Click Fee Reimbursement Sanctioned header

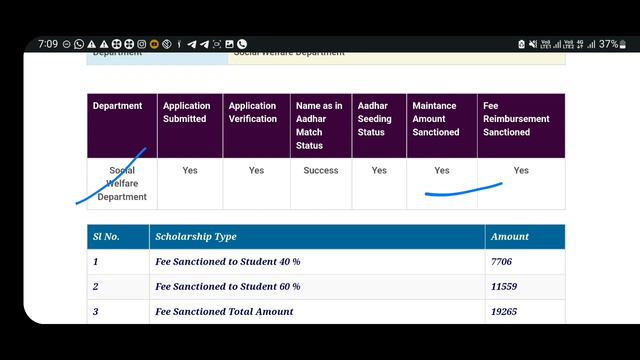pos(521,126)
